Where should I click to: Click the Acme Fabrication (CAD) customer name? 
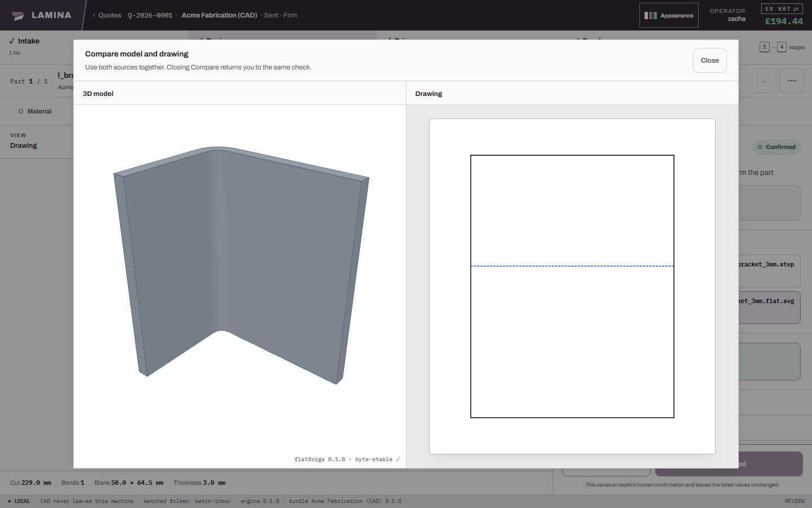point(219,15)
